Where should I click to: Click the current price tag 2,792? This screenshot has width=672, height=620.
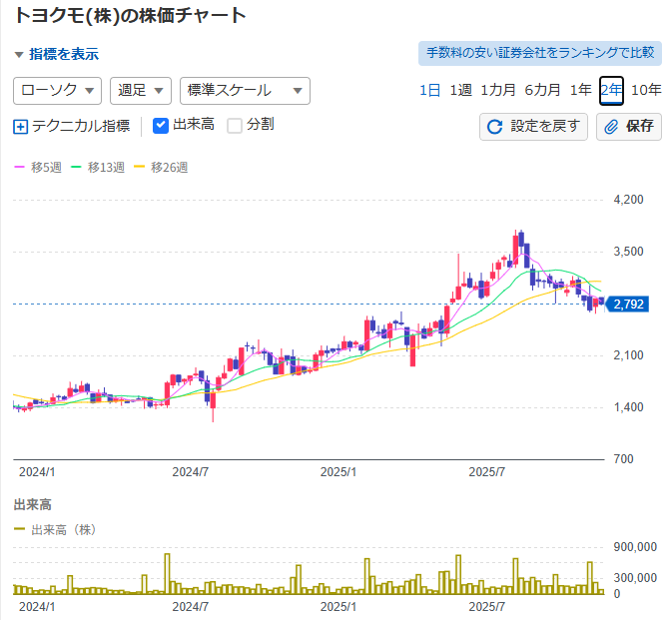(628, 304)
